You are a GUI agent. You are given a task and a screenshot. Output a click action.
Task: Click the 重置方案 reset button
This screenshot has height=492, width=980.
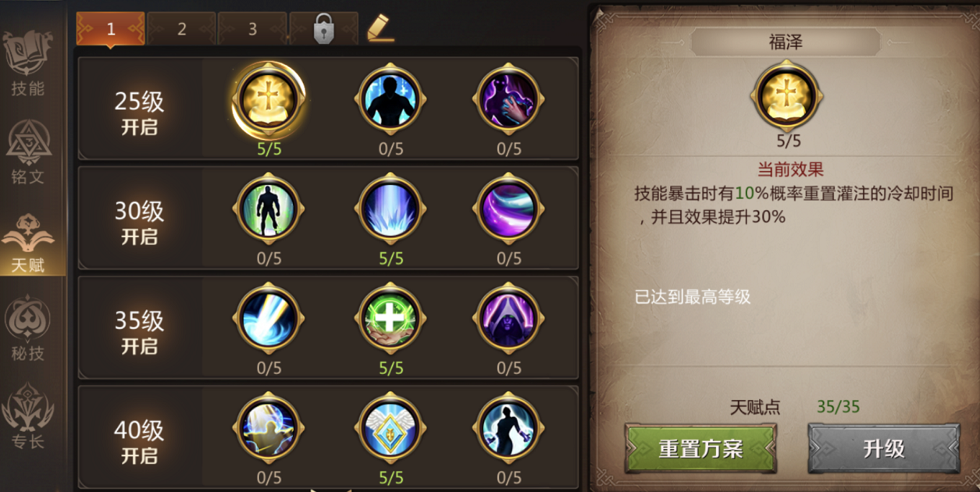(700, 448)
